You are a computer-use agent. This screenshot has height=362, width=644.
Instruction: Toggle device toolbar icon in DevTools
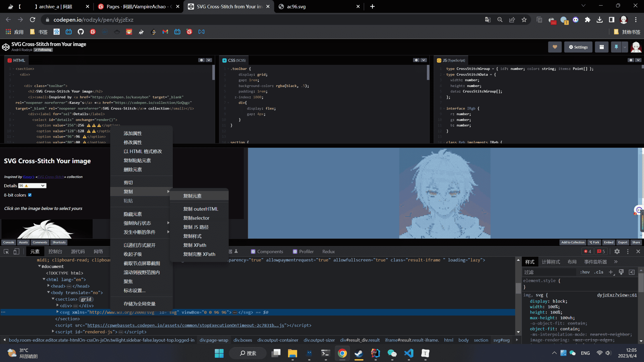(x=16, y=251)
